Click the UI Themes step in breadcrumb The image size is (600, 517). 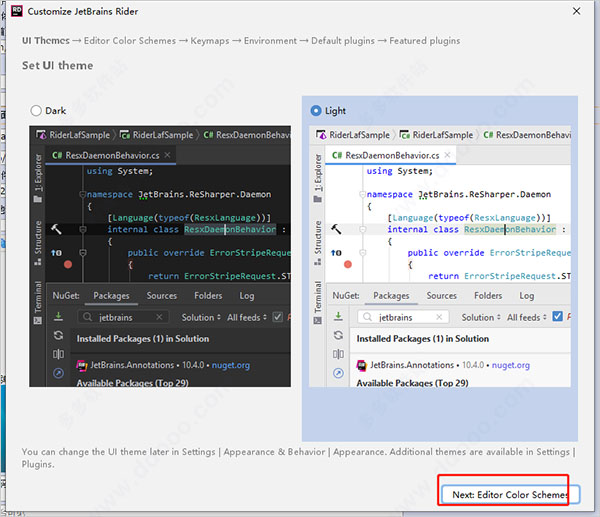[46, 41]
